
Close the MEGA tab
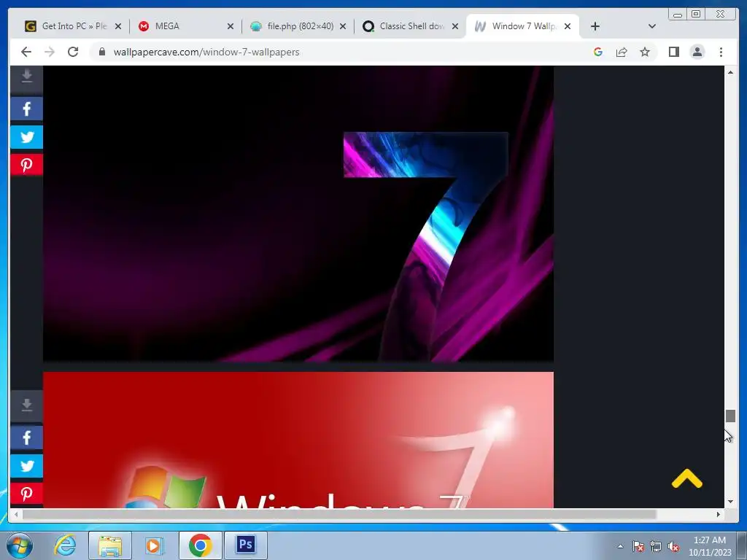pos(231,26)
